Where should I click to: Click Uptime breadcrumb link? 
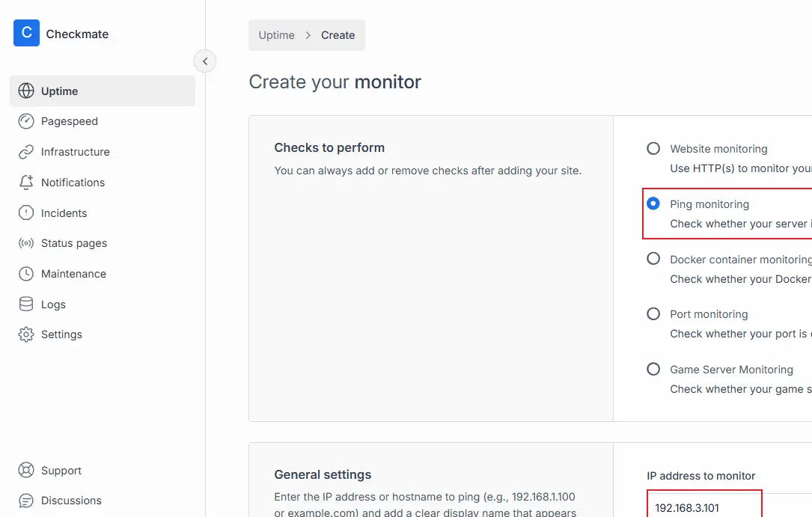(x=276, y=35)
